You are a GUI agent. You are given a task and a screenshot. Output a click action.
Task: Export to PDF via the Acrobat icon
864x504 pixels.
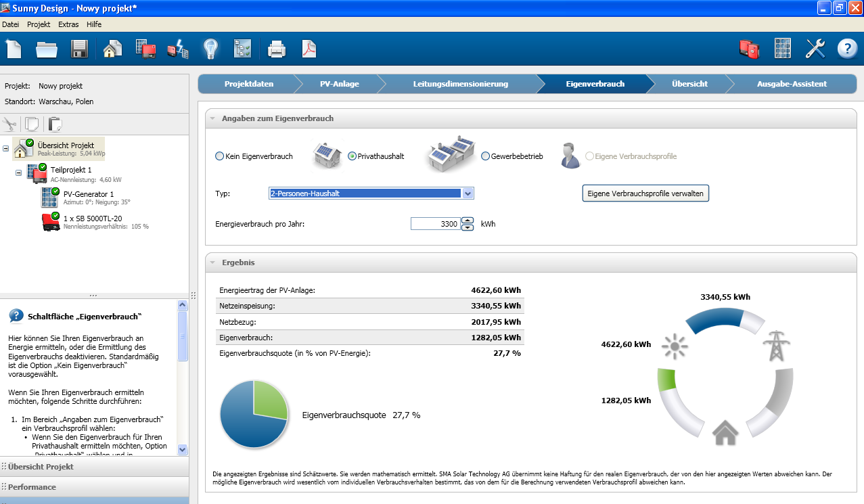click(x=309, y=49)
